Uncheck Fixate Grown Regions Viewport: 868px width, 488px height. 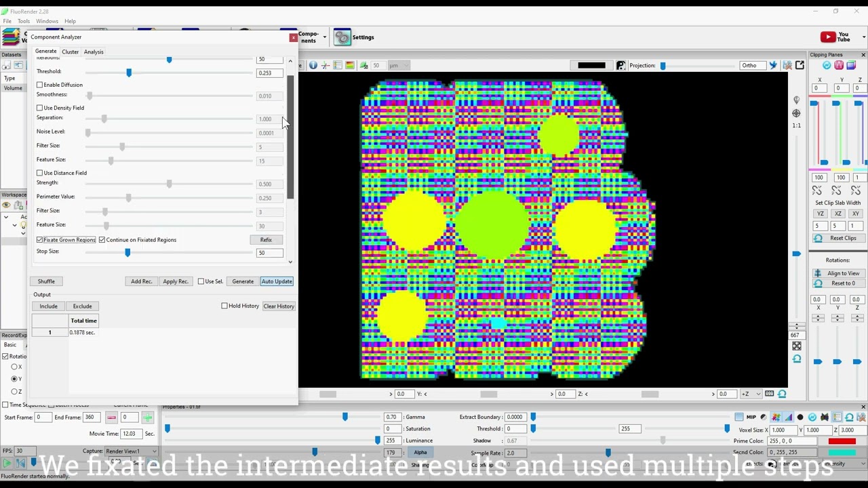40,240
